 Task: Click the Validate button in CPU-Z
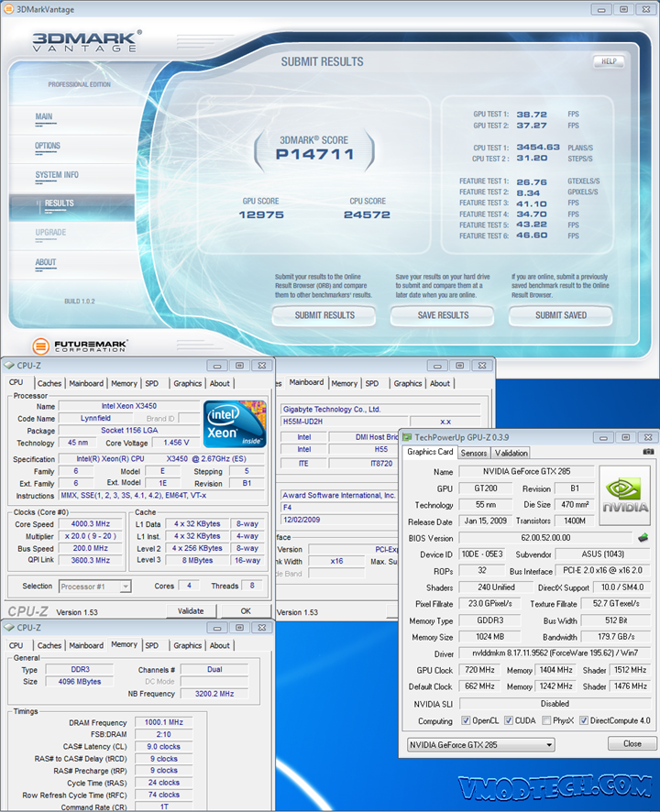pos(191,611)
